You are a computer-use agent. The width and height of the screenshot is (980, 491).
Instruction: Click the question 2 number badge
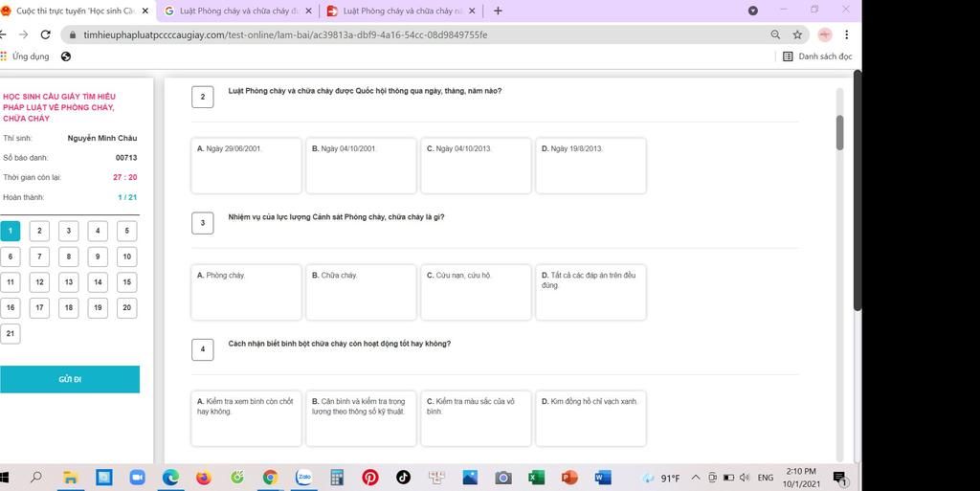tap(203, 97)
